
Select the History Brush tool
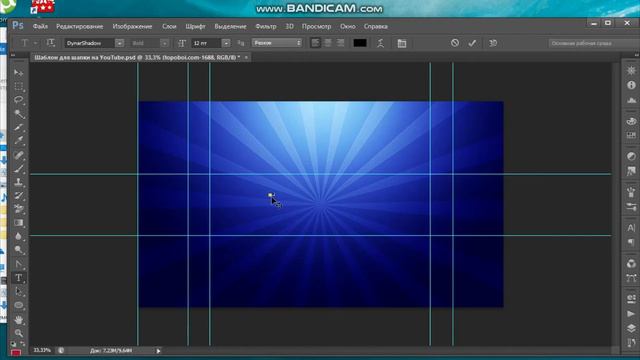pos(18,196)
